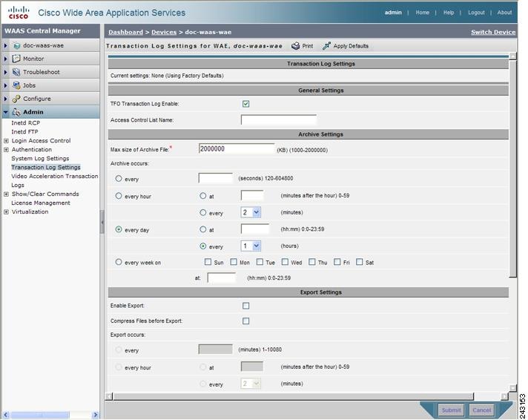Click the Admin user icon
The image size is (528, 420).
(x=16, y=112)
